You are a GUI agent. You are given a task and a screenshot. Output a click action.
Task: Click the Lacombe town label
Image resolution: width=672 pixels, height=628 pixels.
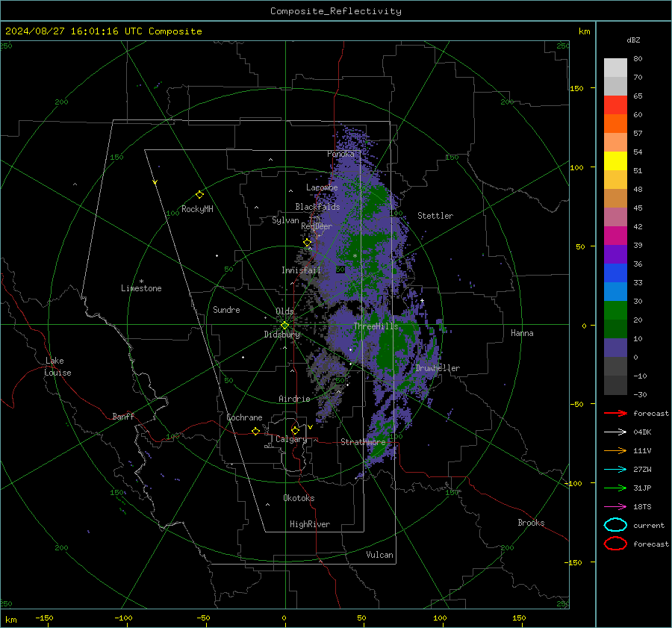(322, 187)
